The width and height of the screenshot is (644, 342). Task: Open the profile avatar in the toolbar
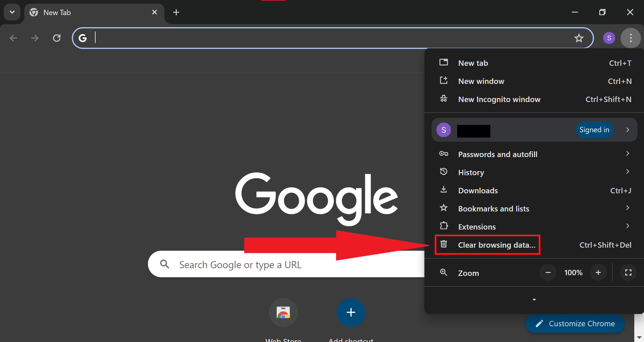point(609,38)
